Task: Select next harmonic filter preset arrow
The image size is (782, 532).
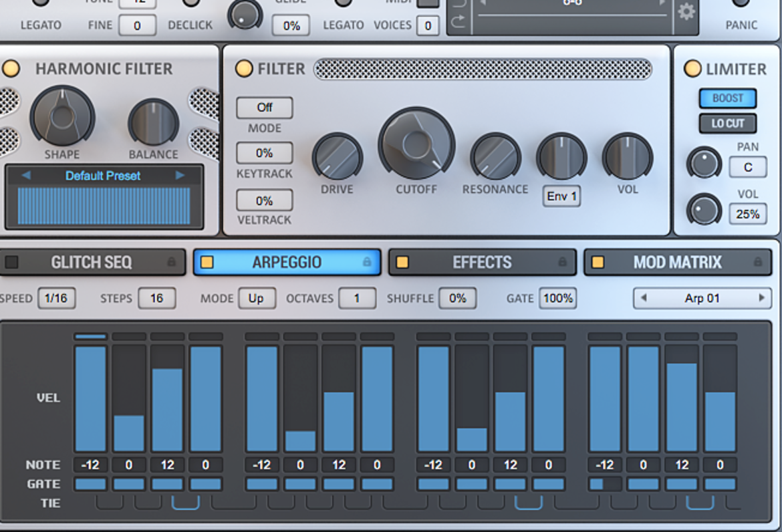Action: [180, 175]
